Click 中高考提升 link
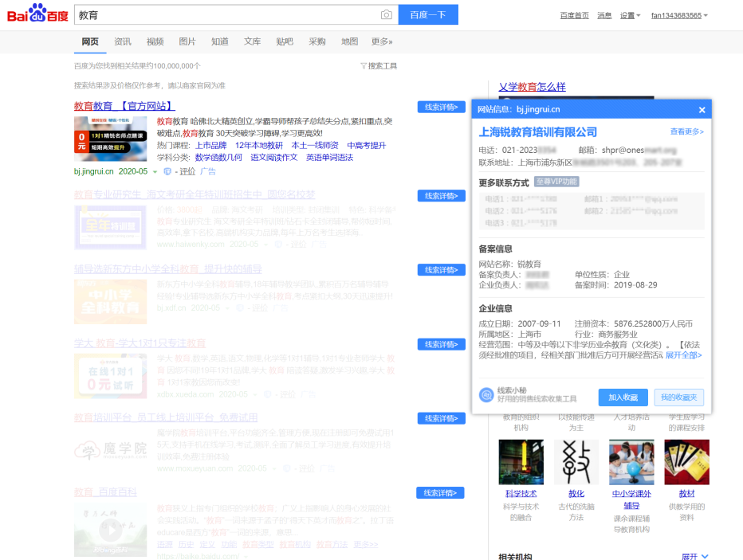743x560 pixels. click(x=366, y=145)
